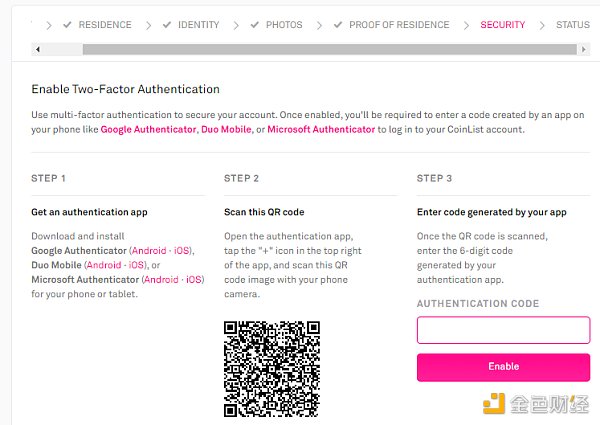Click the Identity step checkmark icon
600x425 pixels.
166,25
